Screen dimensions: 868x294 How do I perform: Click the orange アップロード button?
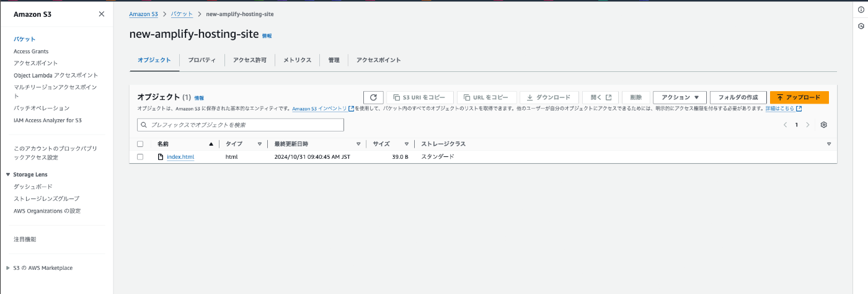pyautogui.click(x=799, y=97)
